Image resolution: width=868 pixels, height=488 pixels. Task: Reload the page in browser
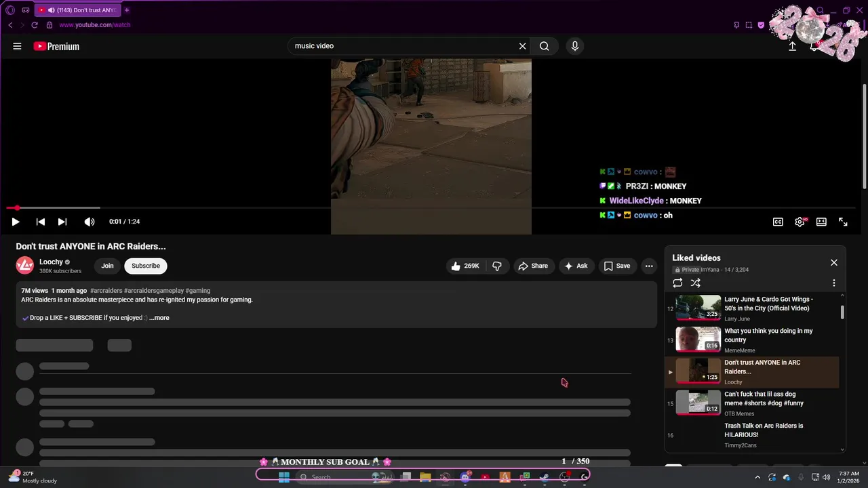coord(35,25)
